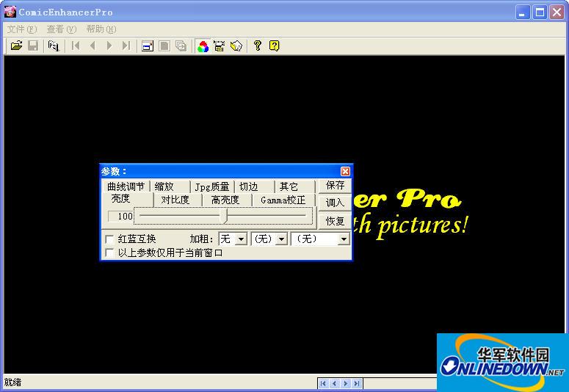Switch to the Jpg质量 tab

pyautogui.click(x=212, y=186)
